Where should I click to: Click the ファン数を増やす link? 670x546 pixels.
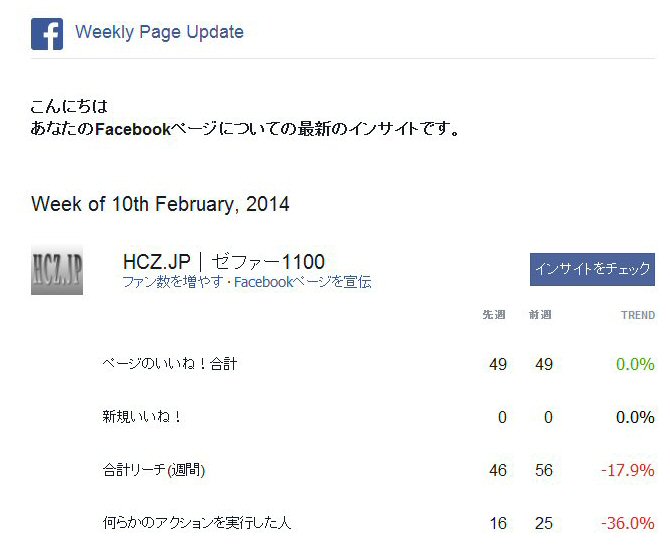coord(173,282)
